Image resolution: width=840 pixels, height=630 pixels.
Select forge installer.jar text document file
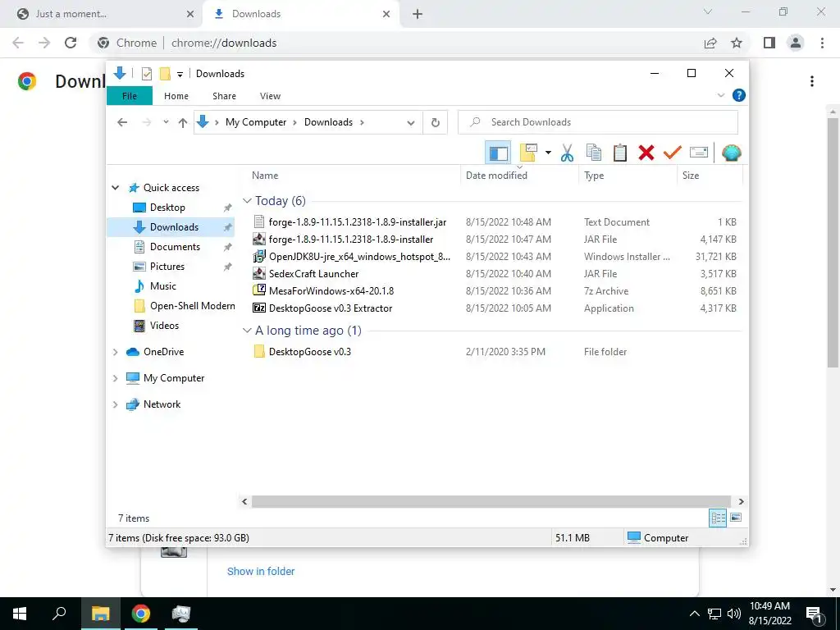(x=358, y=221)
